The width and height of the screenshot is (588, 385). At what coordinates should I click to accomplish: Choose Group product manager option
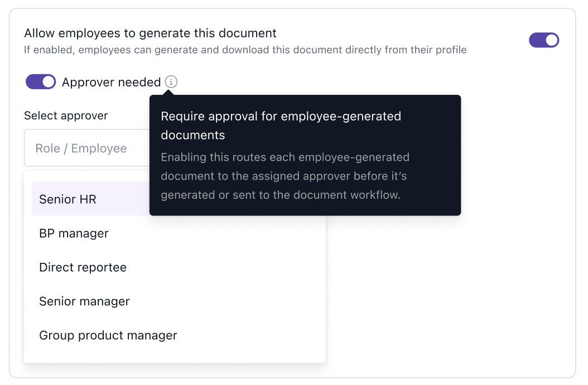point(108,335)
